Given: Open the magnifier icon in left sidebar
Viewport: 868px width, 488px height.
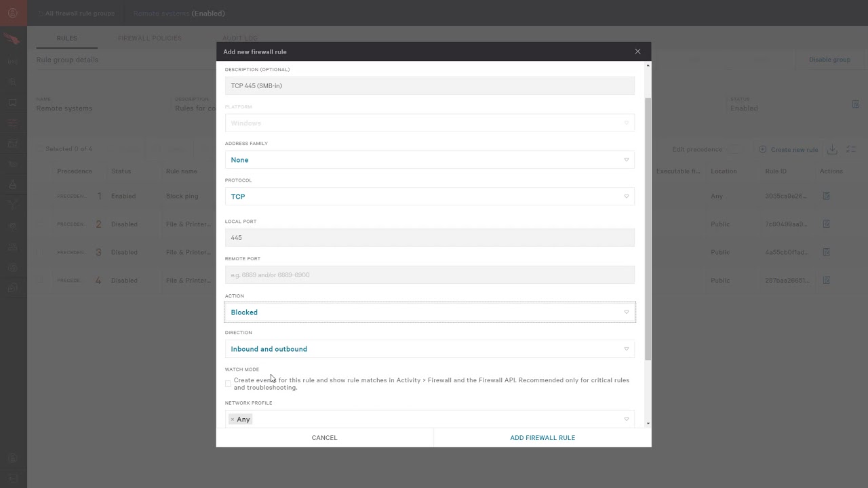Looking at the screenshot, I should pos(12,82).
